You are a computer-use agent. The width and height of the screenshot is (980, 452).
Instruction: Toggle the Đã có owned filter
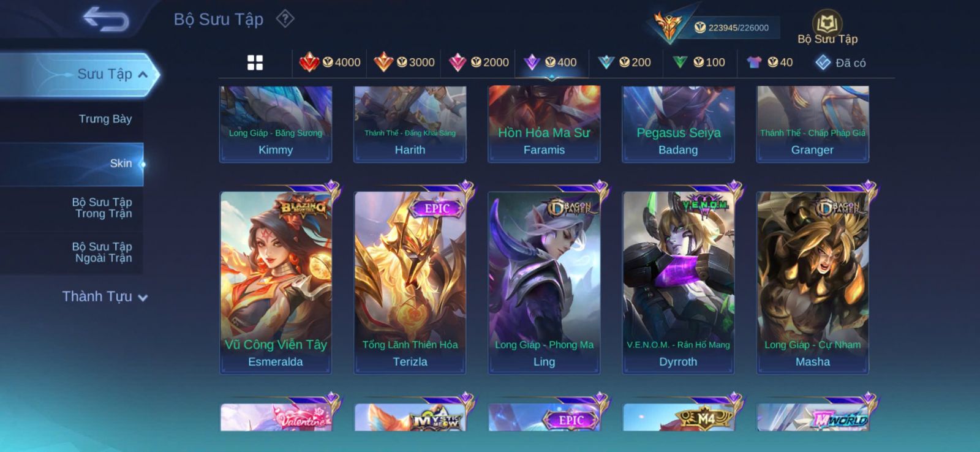click(840, 62)
